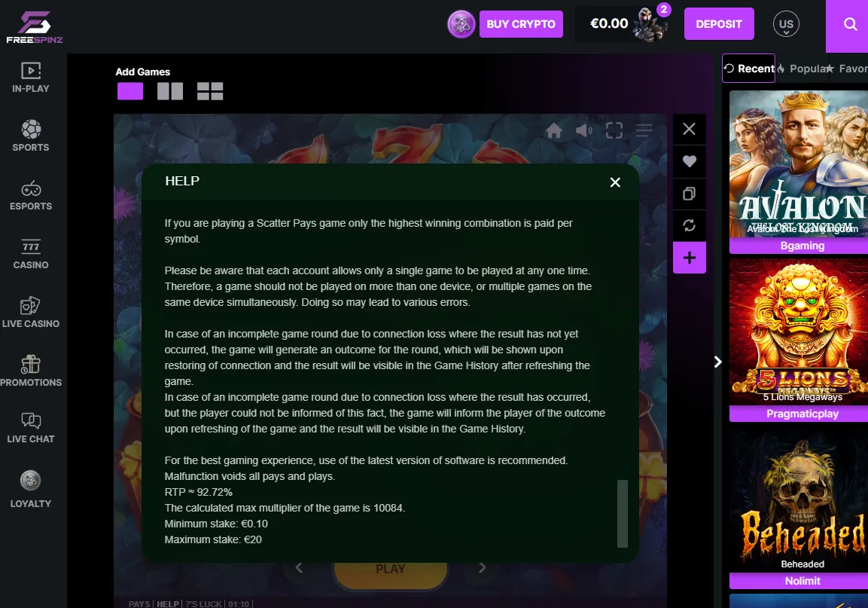The image size is (868, 608).
Task: Open Avalon The Lost Kingdom game
Action: [799, 164]
